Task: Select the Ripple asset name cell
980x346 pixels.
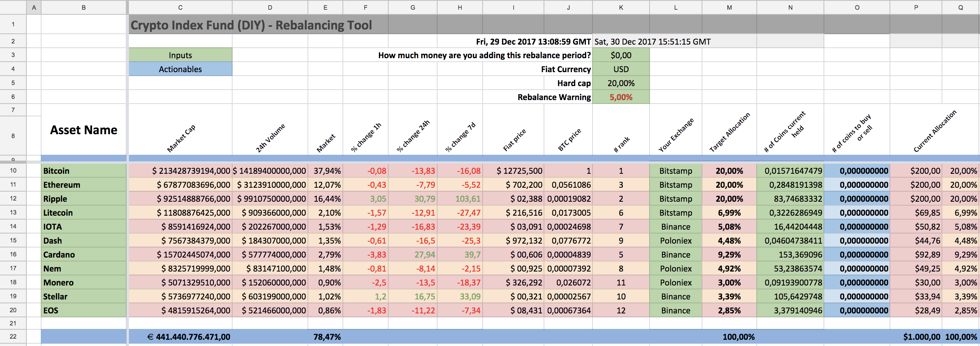Action: point(83,199)
